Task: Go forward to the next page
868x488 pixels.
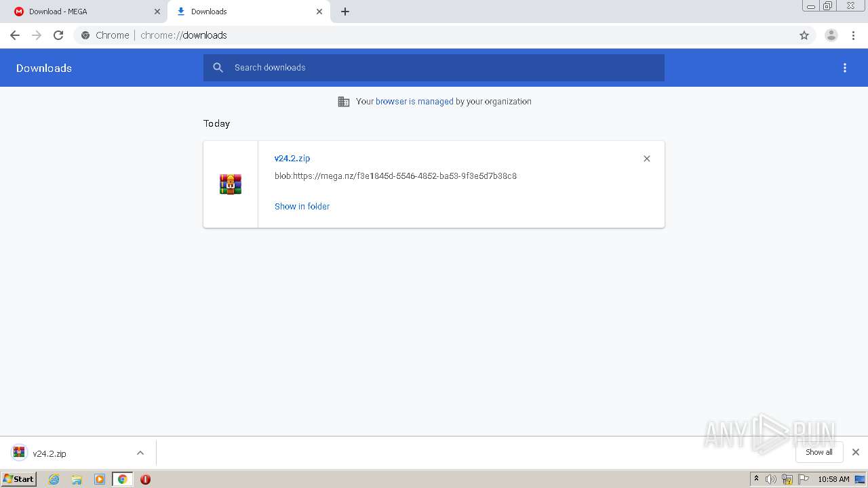Action: pyautogui.click(x=37, y=35)
